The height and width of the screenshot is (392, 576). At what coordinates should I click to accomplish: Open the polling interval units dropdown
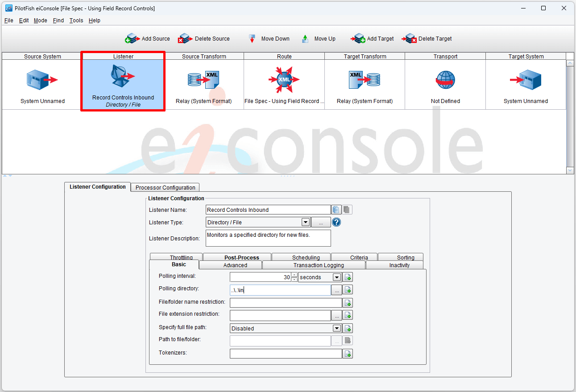(x=337, y=277)
